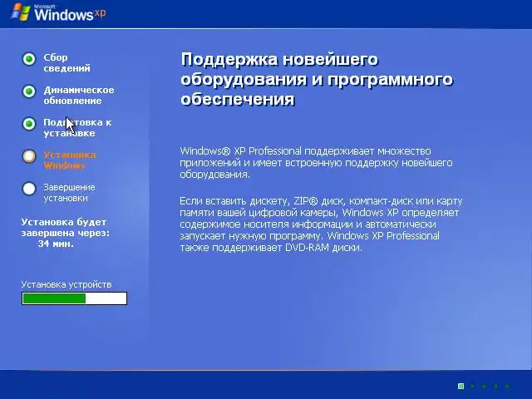Screen dimensions: 532x399
Task: Click the white bullet beside Завершение установки
Action: click(29, 189)
